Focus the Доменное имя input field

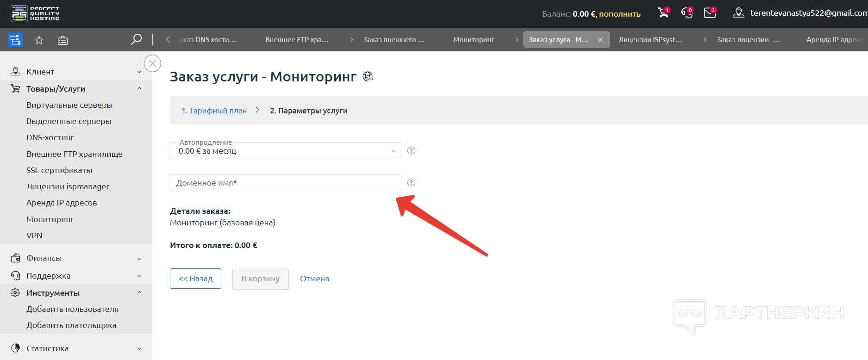286,183
